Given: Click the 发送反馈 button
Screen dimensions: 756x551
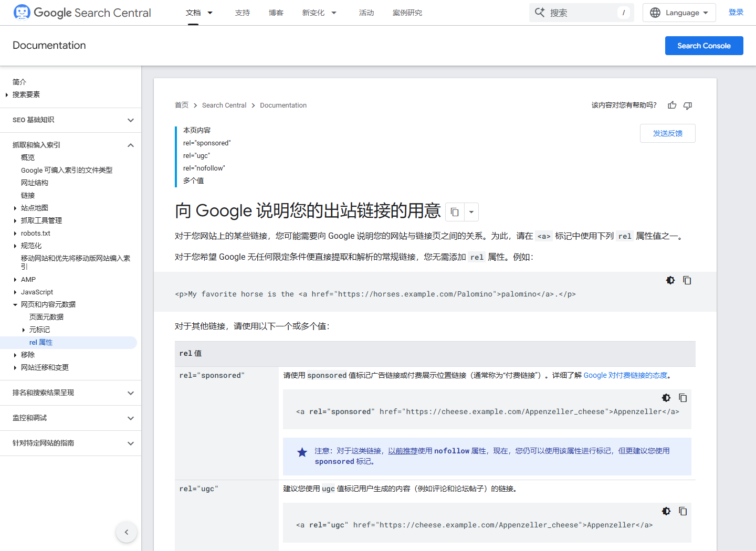Looking at the screenshot, I should [x=668, y=133].
